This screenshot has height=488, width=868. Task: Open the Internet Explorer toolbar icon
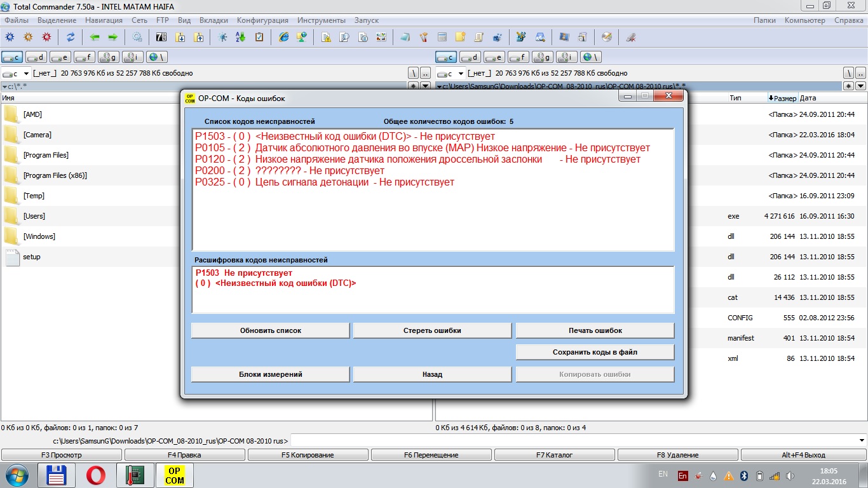[283, 37]
